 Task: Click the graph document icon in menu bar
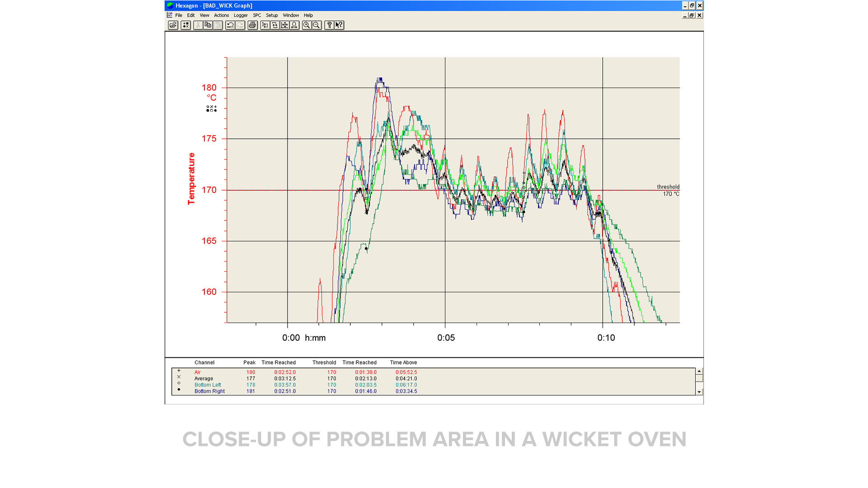coord(170,15)
